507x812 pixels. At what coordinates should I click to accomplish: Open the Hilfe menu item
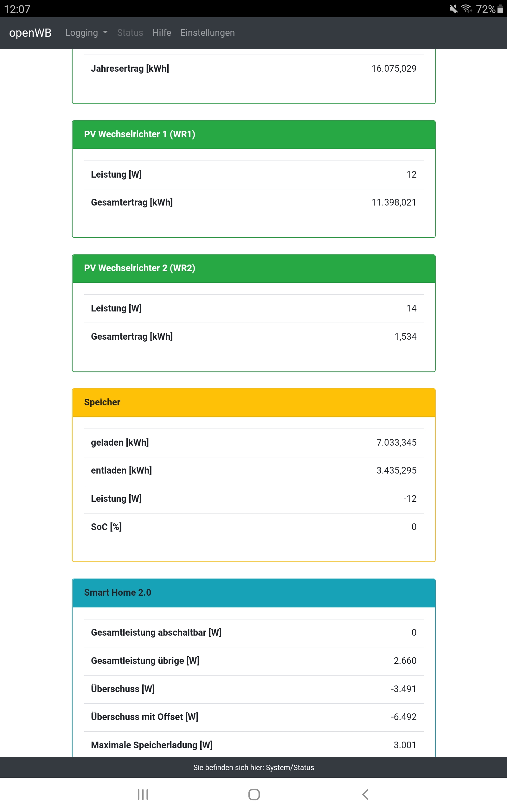click(162, 33)
